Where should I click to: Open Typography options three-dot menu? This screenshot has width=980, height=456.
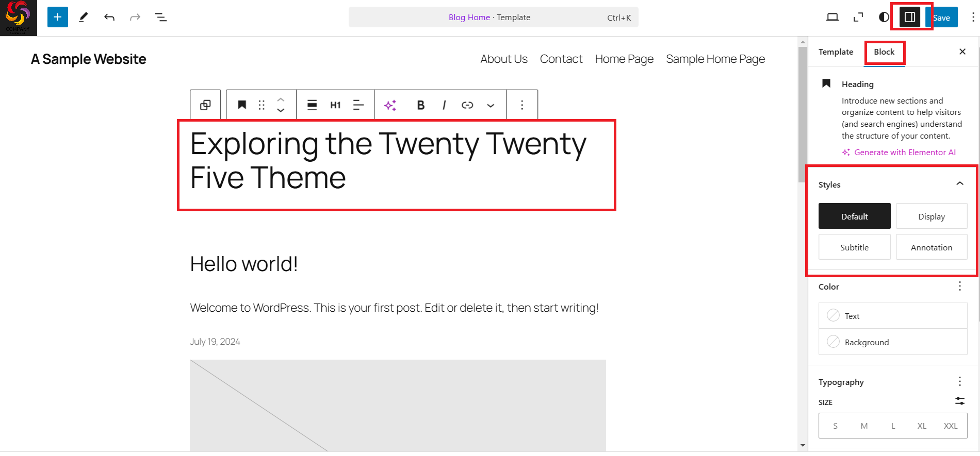click(x=960, y=381)
